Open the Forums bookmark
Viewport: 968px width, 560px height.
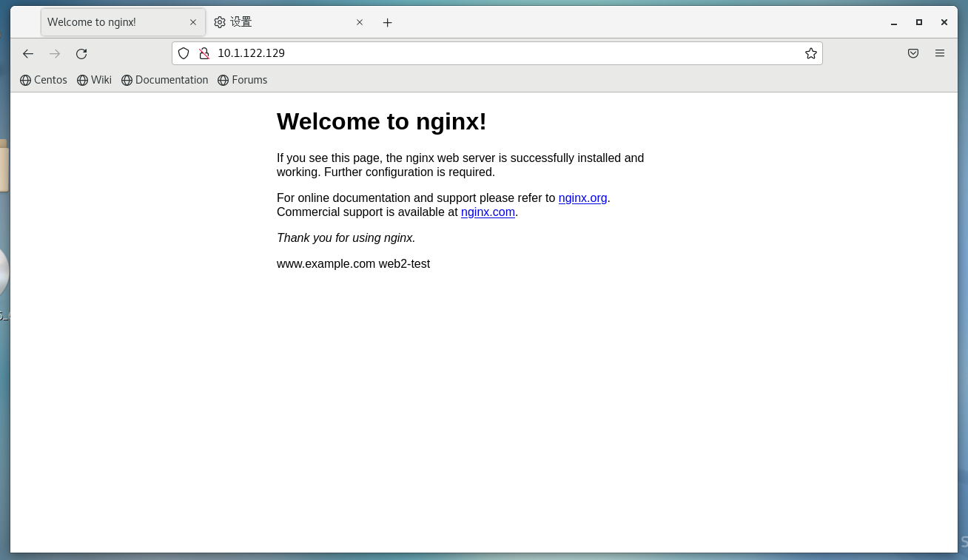(x=243, y=80)
